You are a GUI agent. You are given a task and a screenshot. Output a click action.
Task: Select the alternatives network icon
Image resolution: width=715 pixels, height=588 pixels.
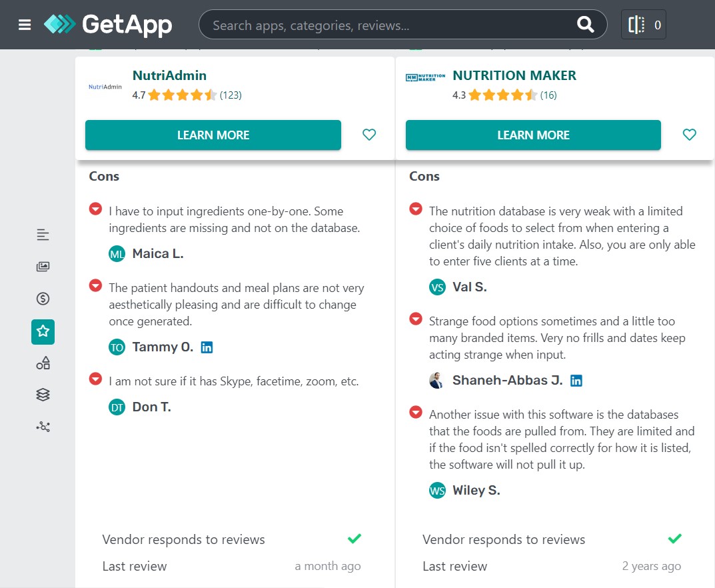tap(43, 426)
